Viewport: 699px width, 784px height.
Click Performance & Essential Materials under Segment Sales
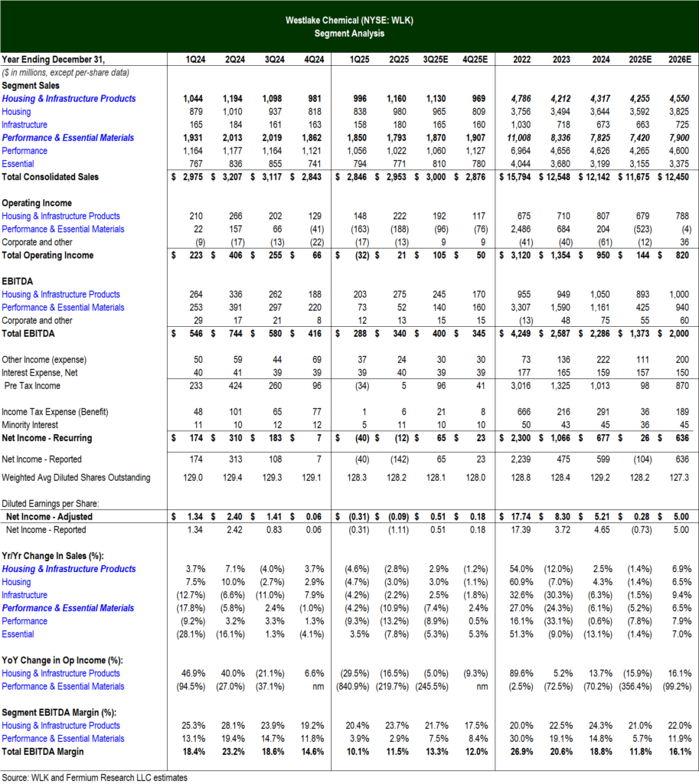tap(68, 138)
